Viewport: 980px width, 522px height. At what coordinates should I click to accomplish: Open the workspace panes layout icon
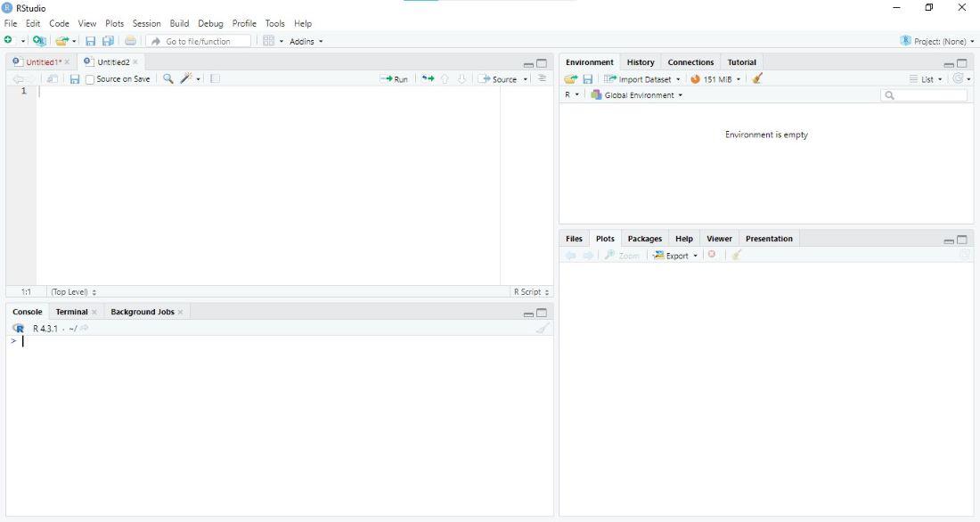pyautogui.click(x=269, y=41)
